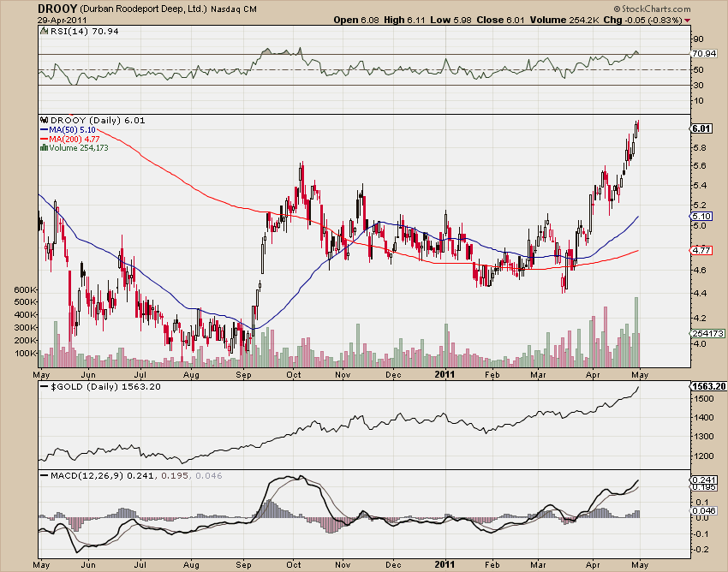Click the 90 level on the RSI axis
Screen dimensions: 728x572
(x=698, y=39)
